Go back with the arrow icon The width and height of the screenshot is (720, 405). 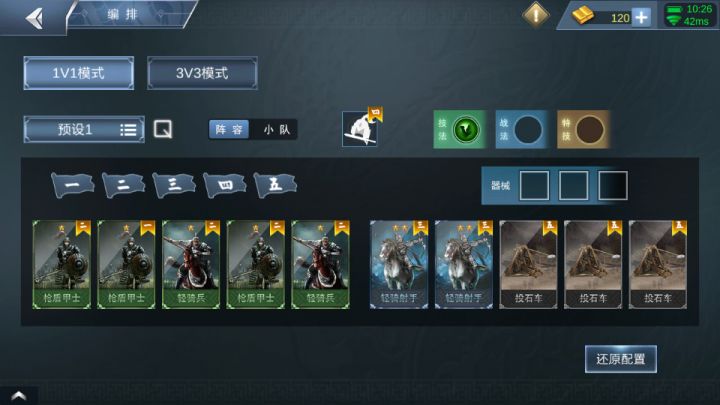(34, 18)
